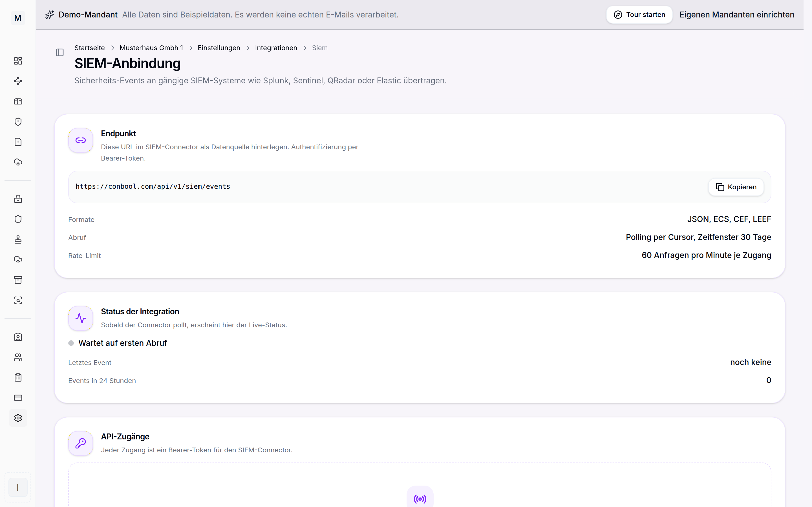Screen dimensions: 812x507
Task: Click the scan search icon in sidebar
Action: point(18,301)
